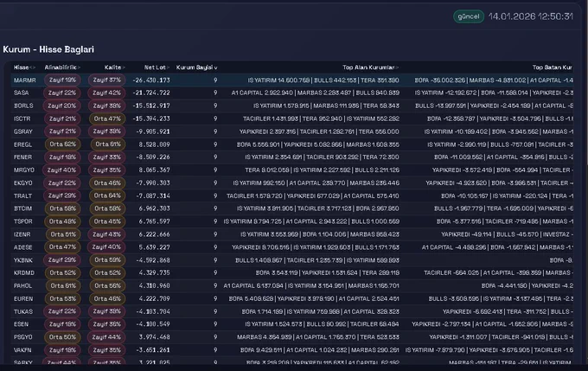
Task: Click the Kurum Sayisi 9 in GSRAY row
Action: click(x=215, y=131)
